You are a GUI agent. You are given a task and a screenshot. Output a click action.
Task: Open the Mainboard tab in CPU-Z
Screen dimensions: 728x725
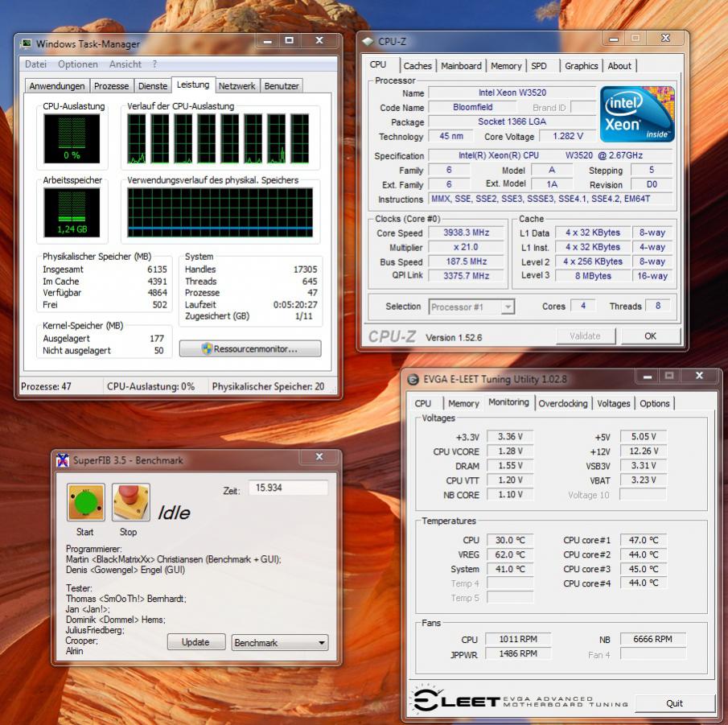[x=461, y=66]
